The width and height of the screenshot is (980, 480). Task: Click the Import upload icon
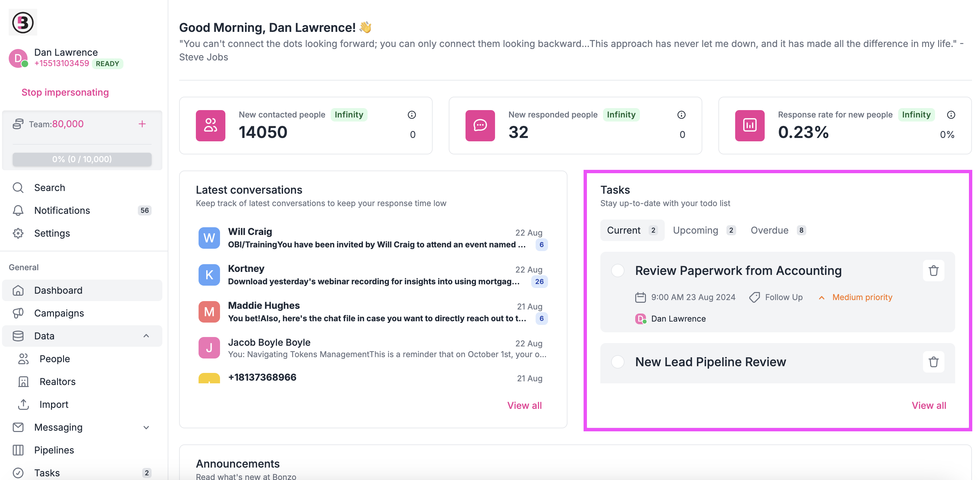(x=23, y=404)
